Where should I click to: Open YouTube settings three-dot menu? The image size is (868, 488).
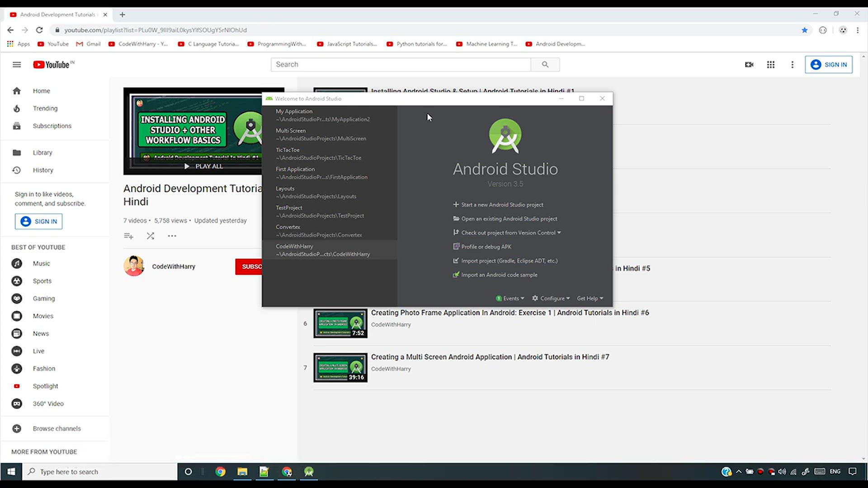point(792,65)
